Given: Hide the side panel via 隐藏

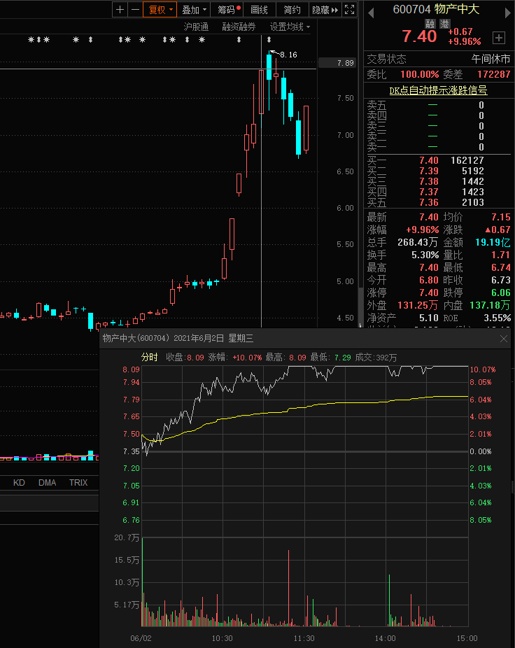Looking at the screenshot, I should (325, 10).
